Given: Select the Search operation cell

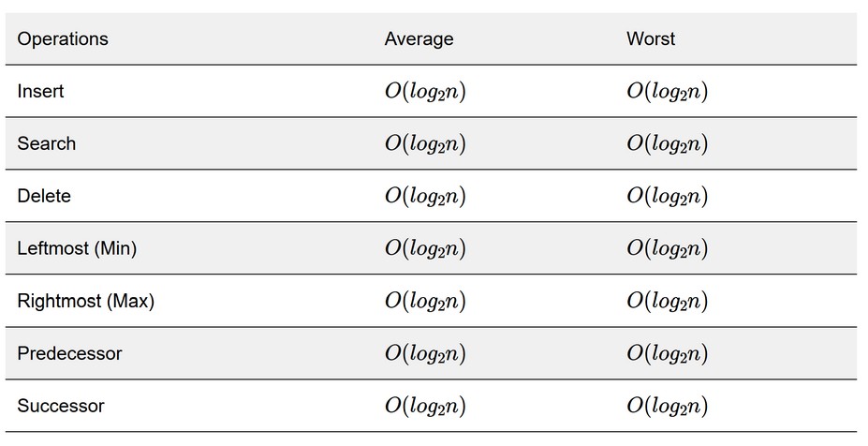Looking at the screenshot, I should tap(47, 143).
